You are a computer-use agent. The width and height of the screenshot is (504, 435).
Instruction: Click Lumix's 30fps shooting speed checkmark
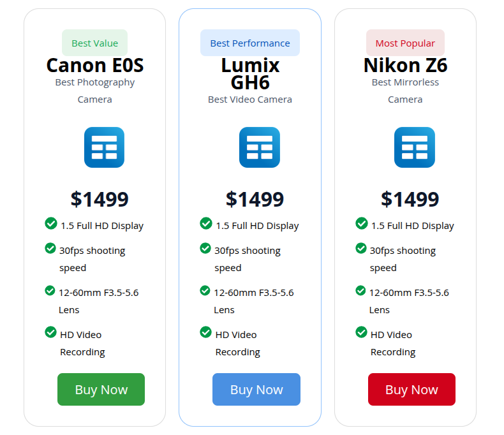click(x=205, y=248)
